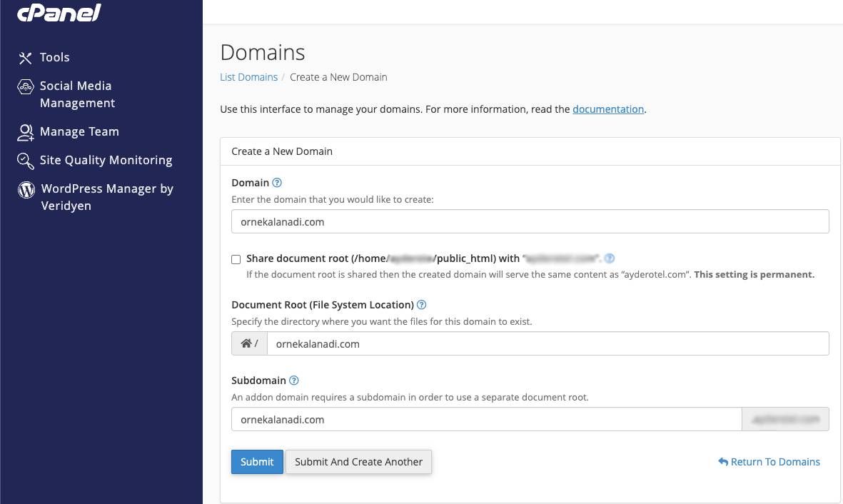Click the help icon beside Share document root
Screen dimensions: 843x504
609,258
